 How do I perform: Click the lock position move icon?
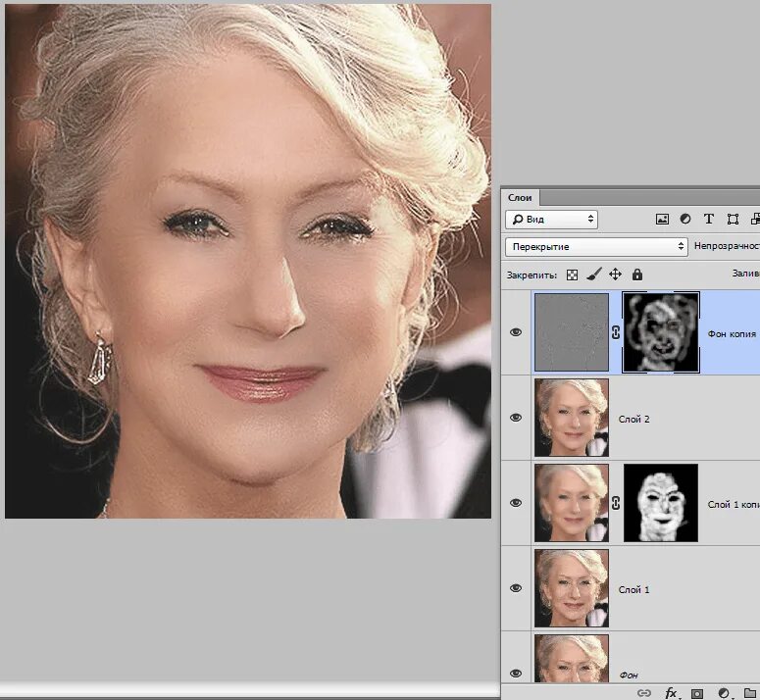tap(615, 275)
